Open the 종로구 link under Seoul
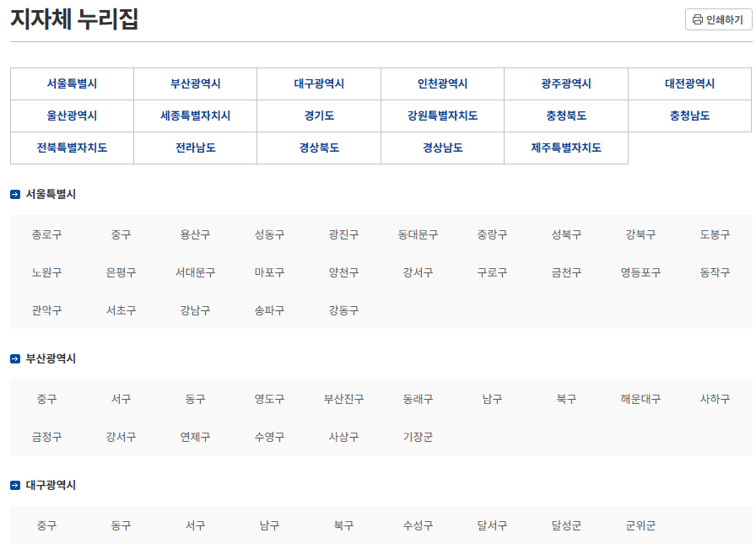756x549 pixels. tap(46, 234)
